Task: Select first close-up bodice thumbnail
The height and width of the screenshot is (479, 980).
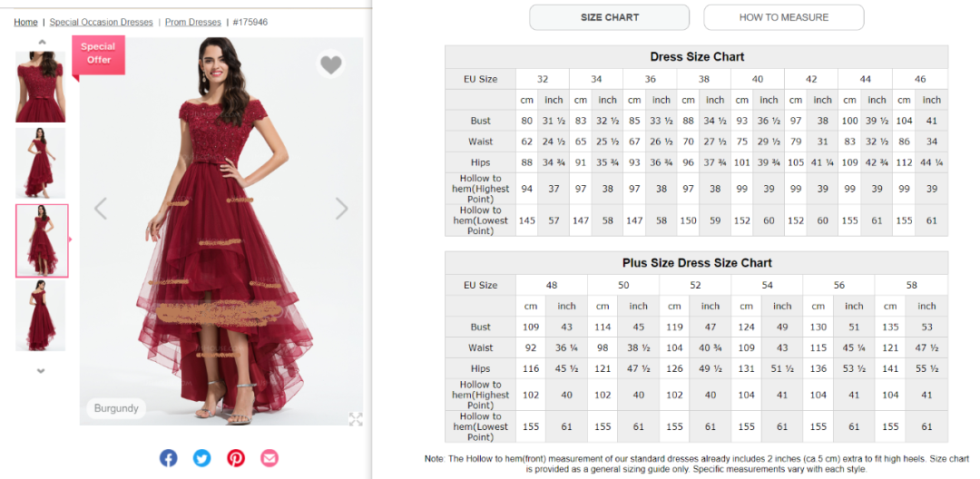Action: click(x=41, y=87)
